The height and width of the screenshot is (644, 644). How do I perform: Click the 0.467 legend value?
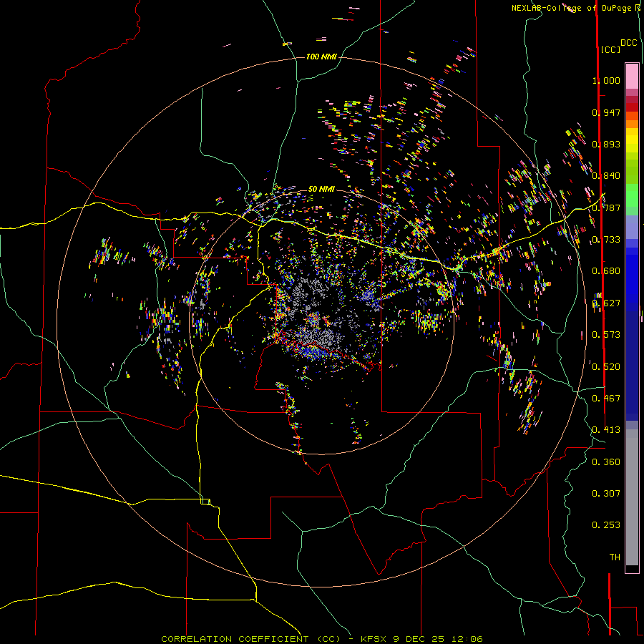click(606, 399)
